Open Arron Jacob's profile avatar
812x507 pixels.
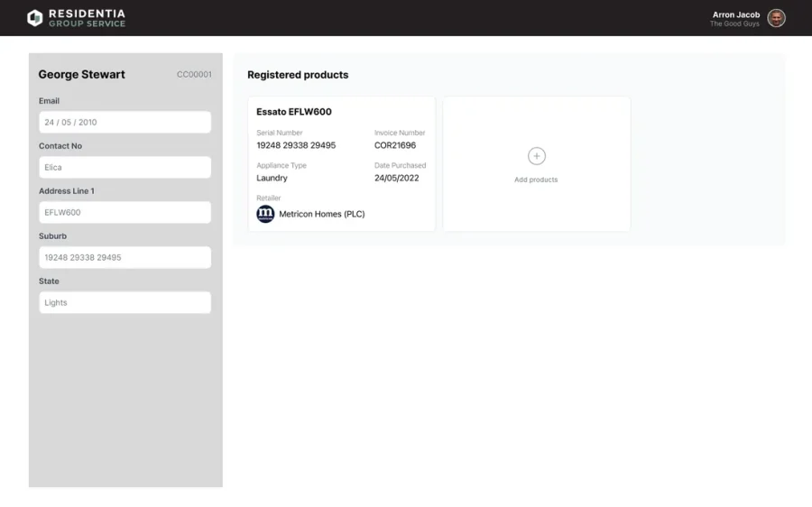tap(776, 18)
